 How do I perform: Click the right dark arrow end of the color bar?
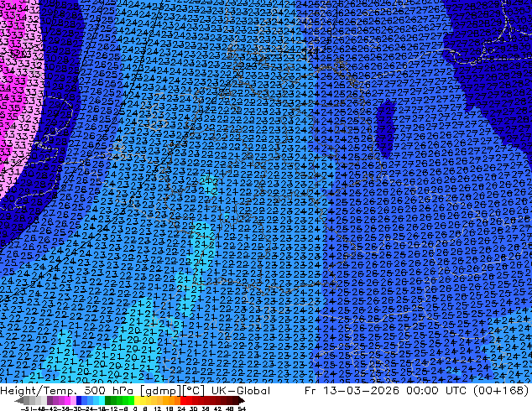point(242,400)
